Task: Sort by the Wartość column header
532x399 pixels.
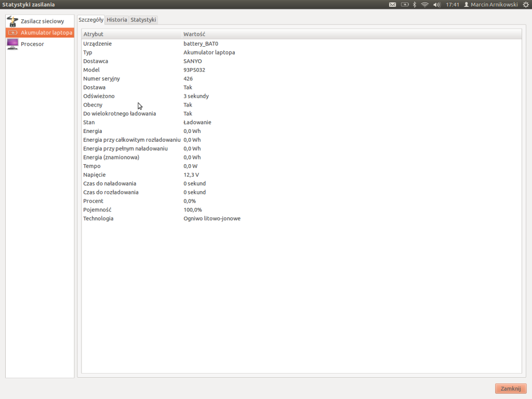Action: [x=352, y=34]
